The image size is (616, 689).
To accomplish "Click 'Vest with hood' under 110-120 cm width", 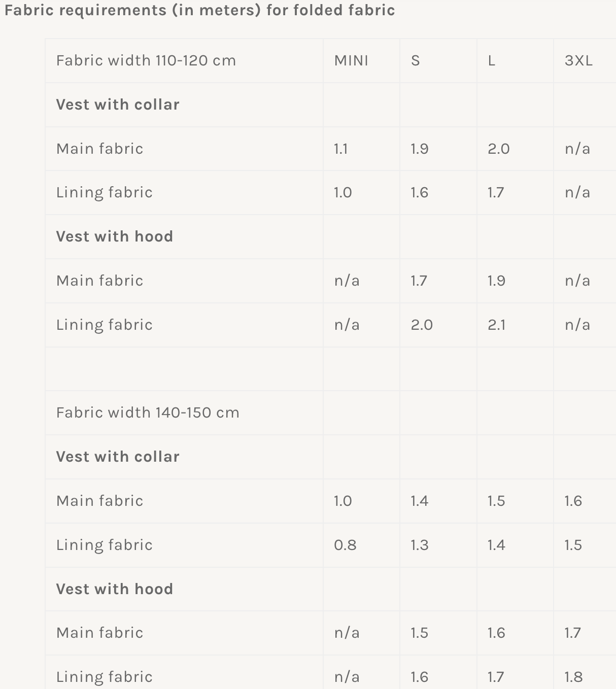I will [115, 236].
